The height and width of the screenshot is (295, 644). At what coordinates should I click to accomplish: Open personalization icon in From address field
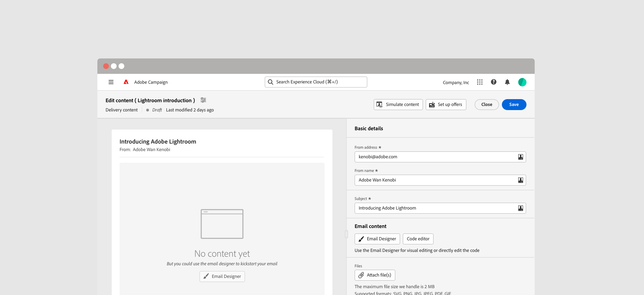click(x=521, y=157)
